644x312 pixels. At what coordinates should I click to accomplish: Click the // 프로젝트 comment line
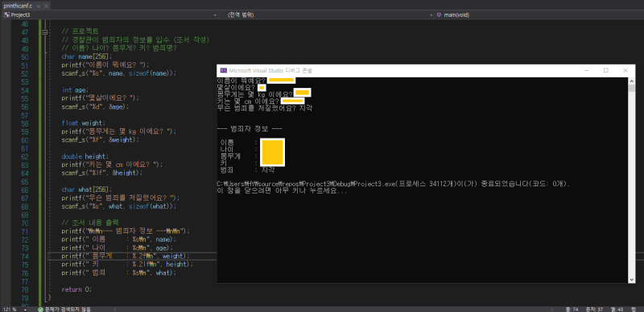[80, 31]
